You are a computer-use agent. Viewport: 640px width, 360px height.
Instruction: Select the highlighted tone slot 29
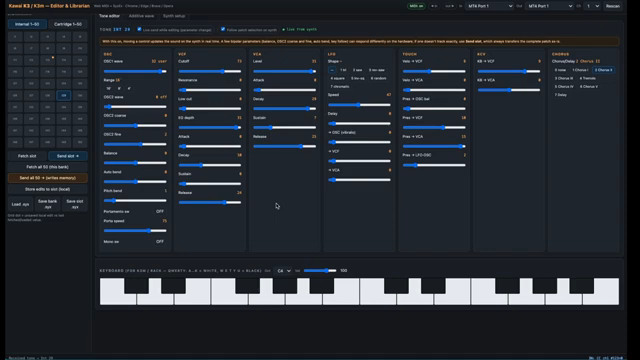tap(64, 96)
